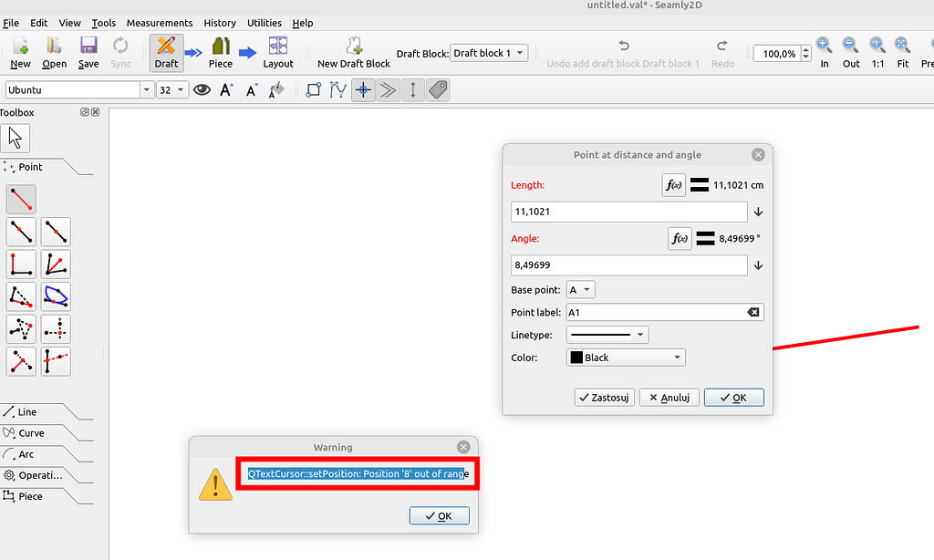
Task: Switch to Piece mode
Action: click(x=219, y=52)
